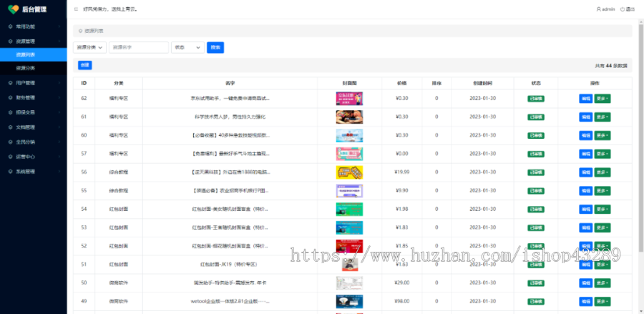
Task: Open the 资源分类 filter dropdown
Action: [89, 48]
